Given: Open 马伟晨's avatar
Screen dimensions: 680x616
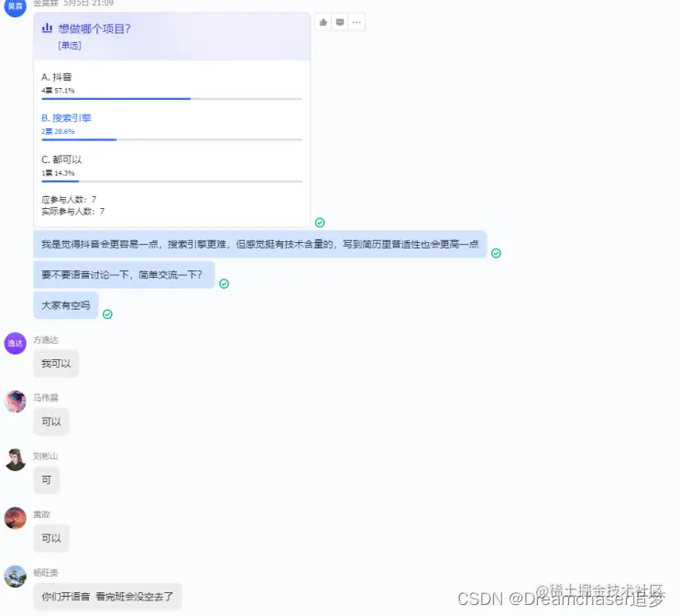Looking at the screenshot, I should coord(16,401).
